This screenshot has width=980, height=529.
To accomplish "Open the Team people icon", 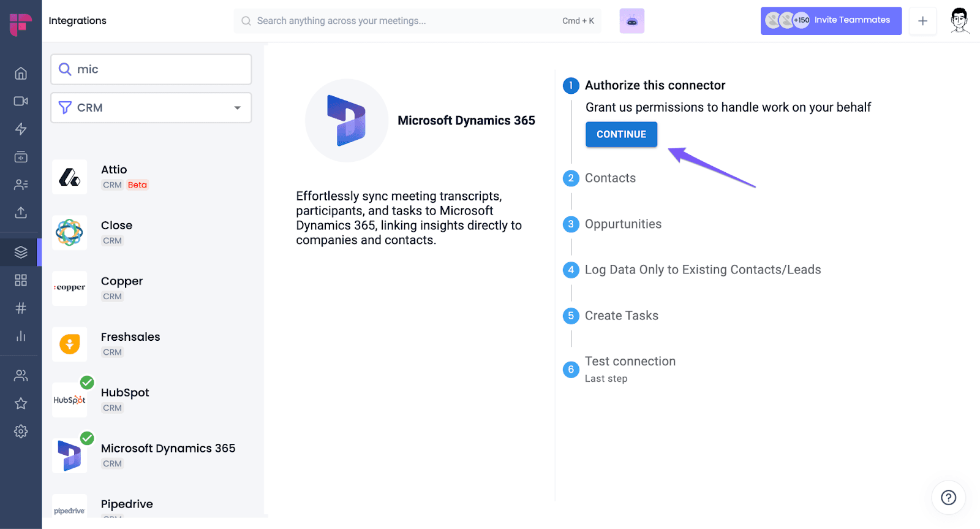I will [x=21, y=375].
